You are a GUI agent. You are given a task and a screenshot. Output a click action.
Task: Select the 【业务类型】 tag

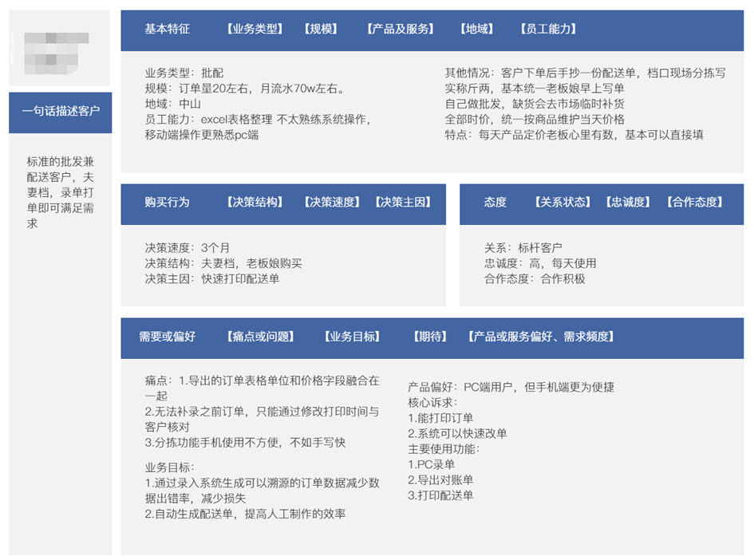pos(255,29)
